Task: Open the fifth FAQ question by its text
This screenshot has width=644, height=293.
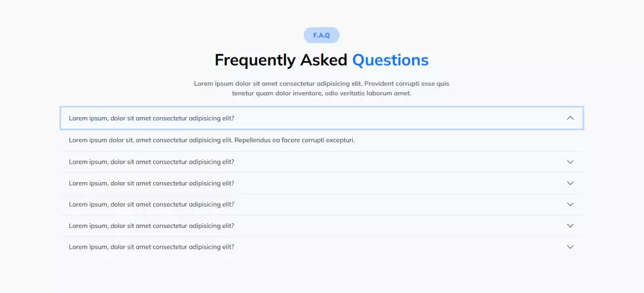Action: pyautogui.click(x=151, y=225)
